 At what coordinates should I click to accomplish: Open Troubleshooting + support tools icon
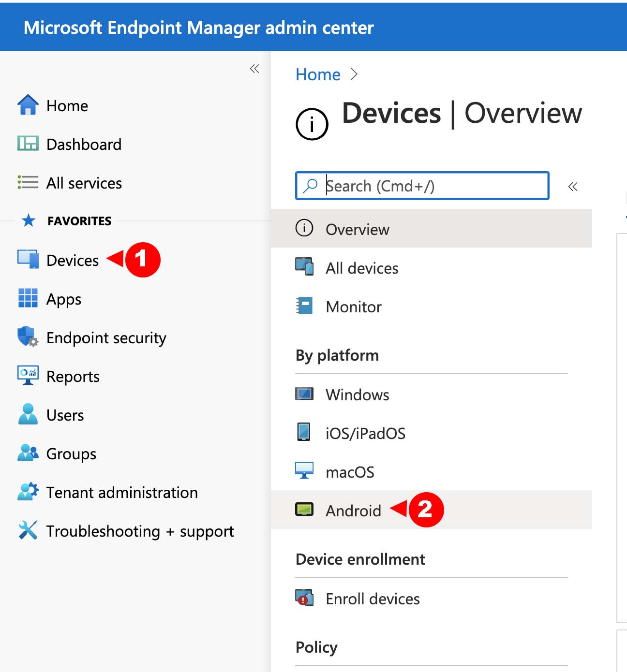28,530
